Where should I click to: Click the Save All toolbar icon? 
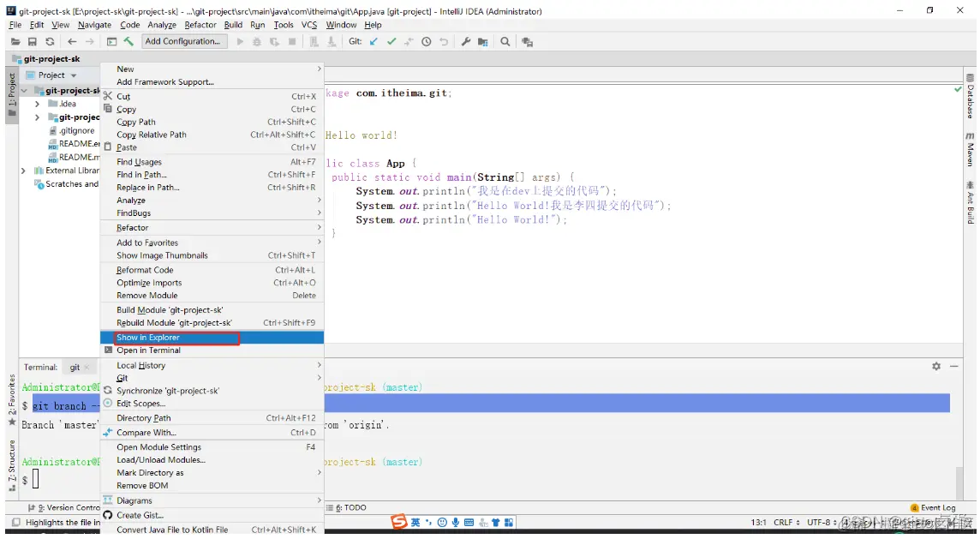(33, 42)
